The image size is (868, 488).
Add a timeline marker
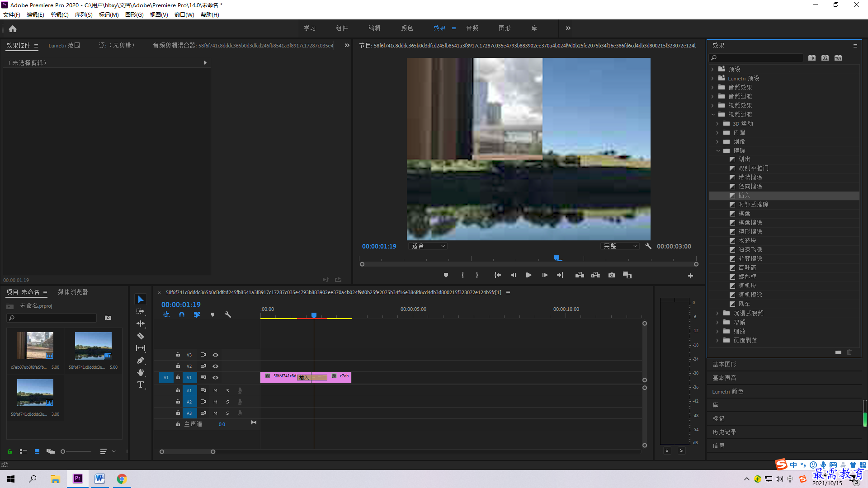(212, 314)
